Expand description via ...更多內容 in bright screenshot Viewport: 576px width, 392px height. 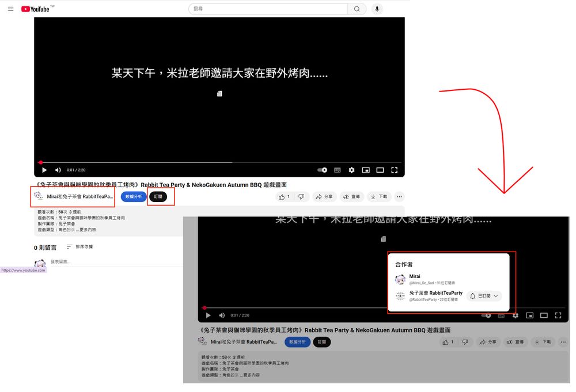(86, 230)
